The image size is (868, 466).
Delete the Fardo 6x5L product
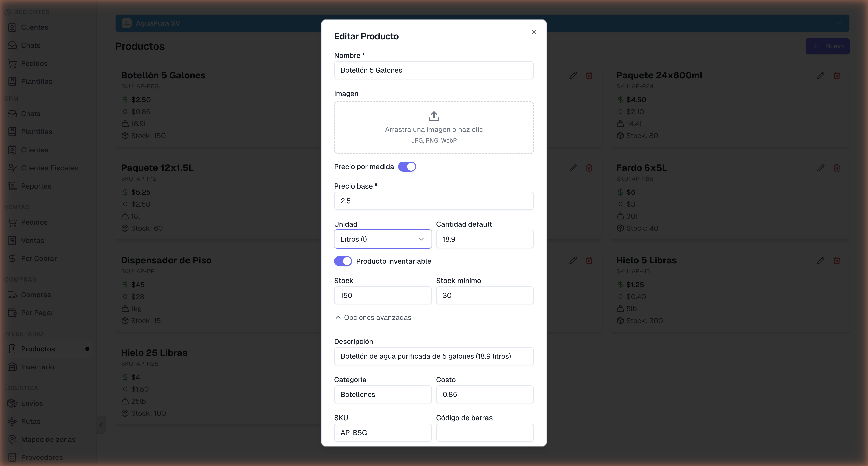click(837, 168)
